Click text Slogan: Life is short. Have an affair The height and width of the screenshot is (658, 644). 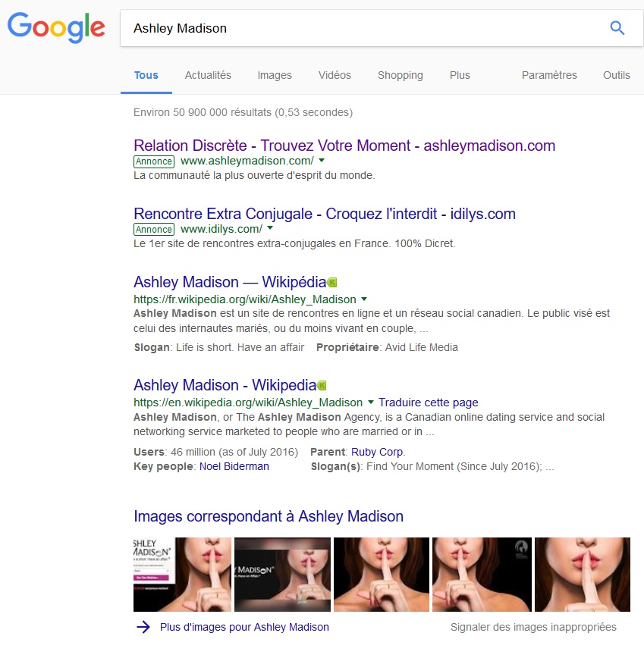coord(219,347)
